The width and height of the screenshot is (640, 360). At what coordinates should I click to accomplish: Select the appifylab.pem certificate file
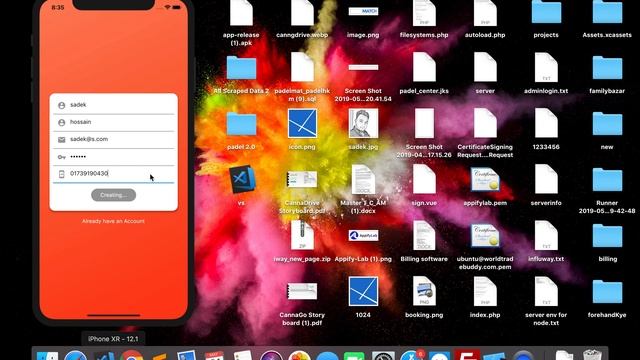[x=485, y=179]
